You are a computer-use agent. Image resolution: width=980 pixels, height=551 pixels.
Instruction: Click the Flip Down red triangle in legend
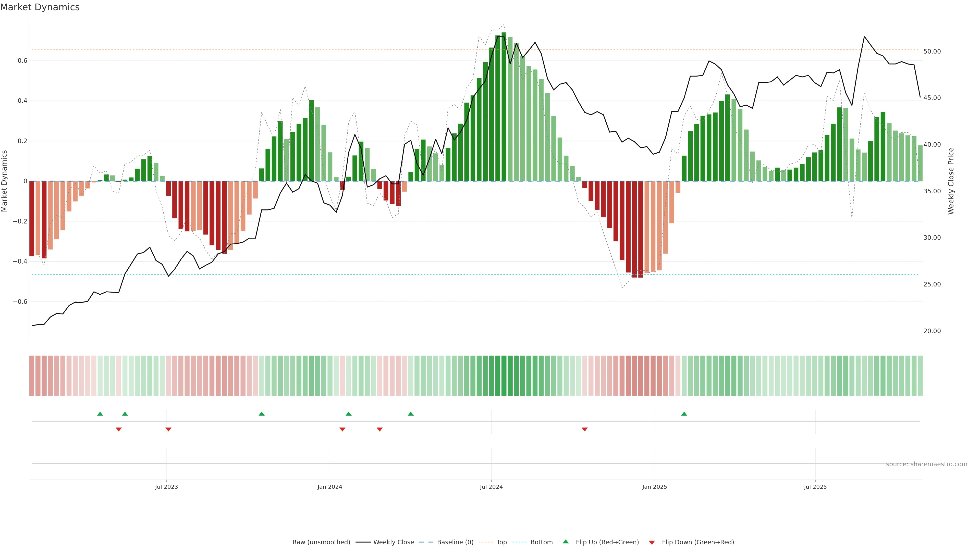pyautogui.click(x=652, y=542)
